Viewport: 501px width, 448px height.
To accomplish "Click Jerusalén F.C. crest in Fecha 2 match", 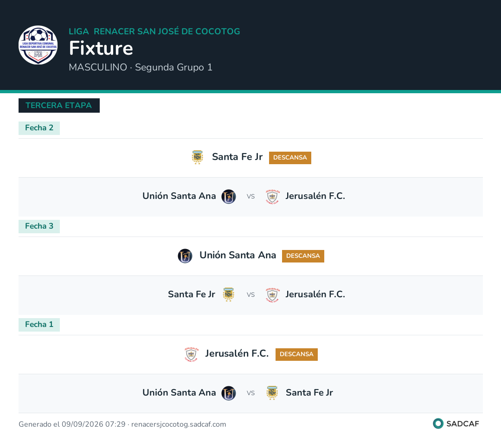I will click(273, 197).
